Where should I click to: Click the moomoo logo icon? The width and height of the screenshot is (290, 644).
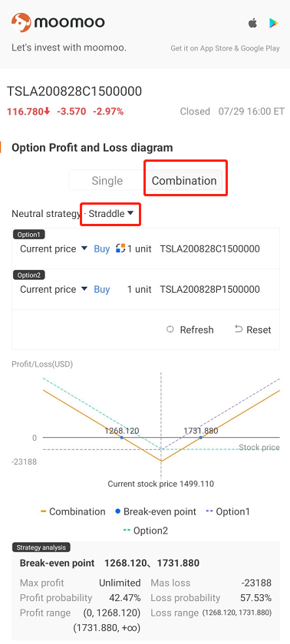click(21, 22)
